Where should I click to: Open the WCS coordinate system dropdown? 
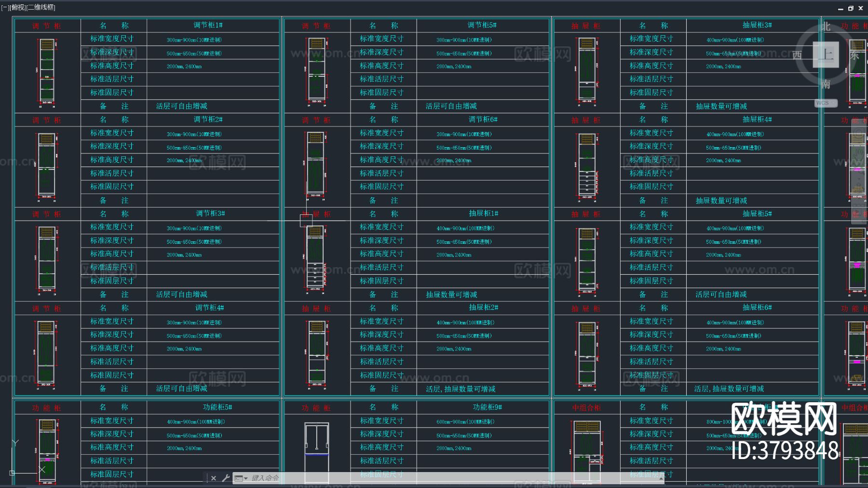[x=826, y=103]
